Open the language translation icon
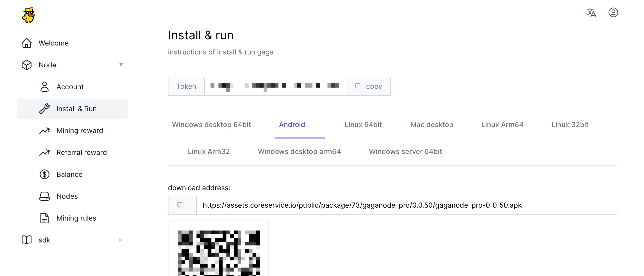644x276 pixels. [x=591, y=12]
